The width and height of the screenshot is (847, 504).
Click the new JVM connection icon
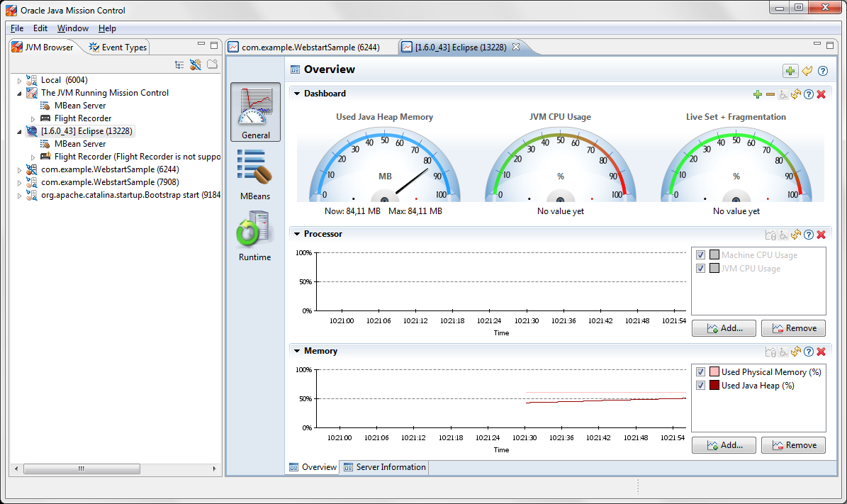pyautogui.click(x=196, y=65)
